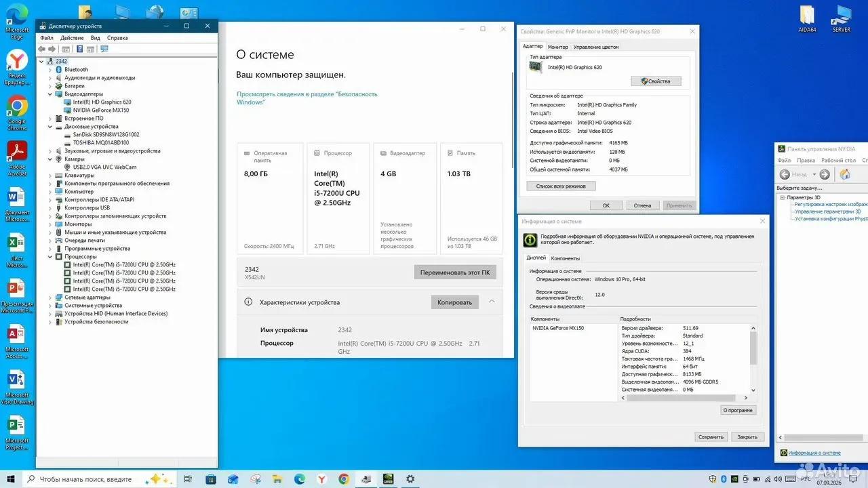Select the Word document desktop icon

point(17,205)
